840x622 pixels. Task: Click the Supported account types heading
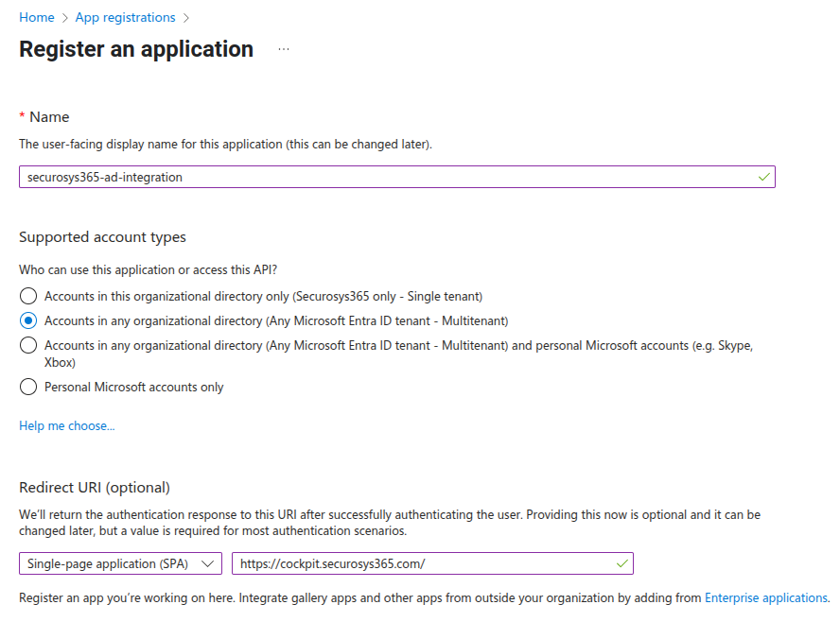pos(102,237)
